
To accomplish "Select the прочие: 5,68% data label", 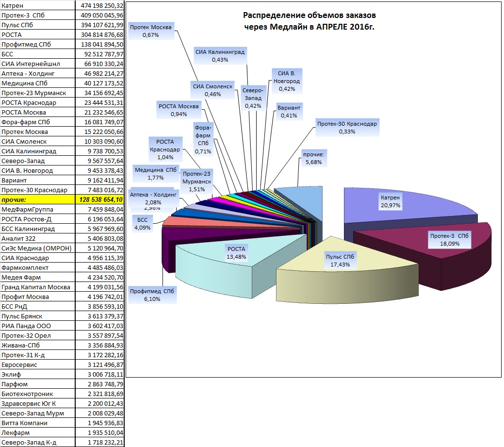I will (x=314, y=158).
